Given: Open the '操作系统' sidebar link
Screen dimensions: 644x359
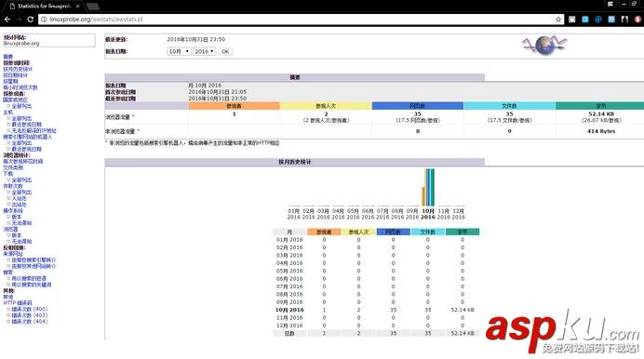Looking at the screenshot, I should (x=13, y=210).
